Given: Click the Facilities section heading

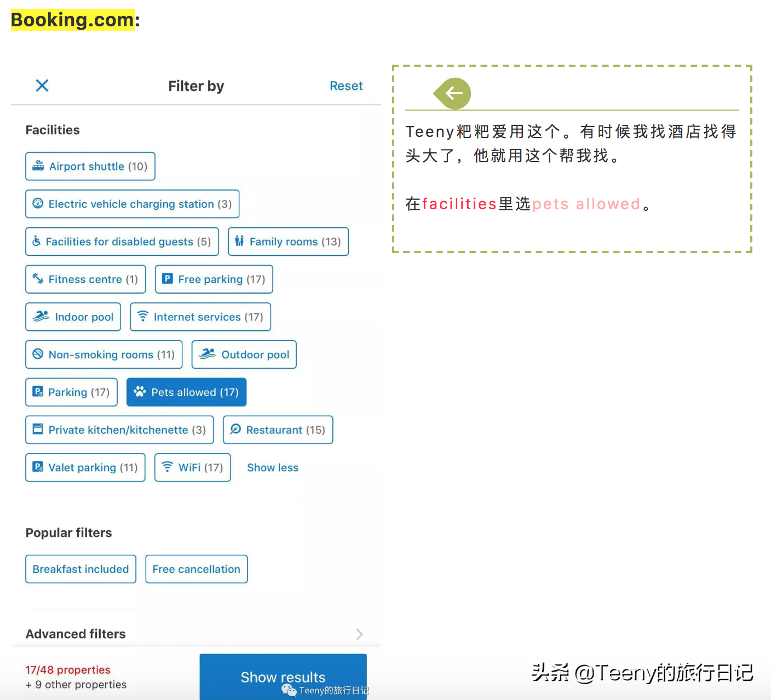Looking at the screenshot, I should pyautogui.click(x=53, y=130).
